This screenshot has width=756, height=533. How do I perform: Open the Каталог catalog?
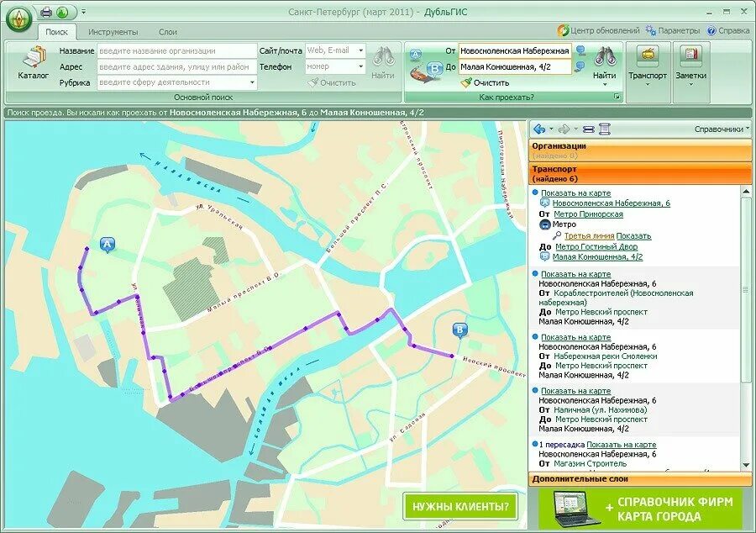(x=34, y=63)
